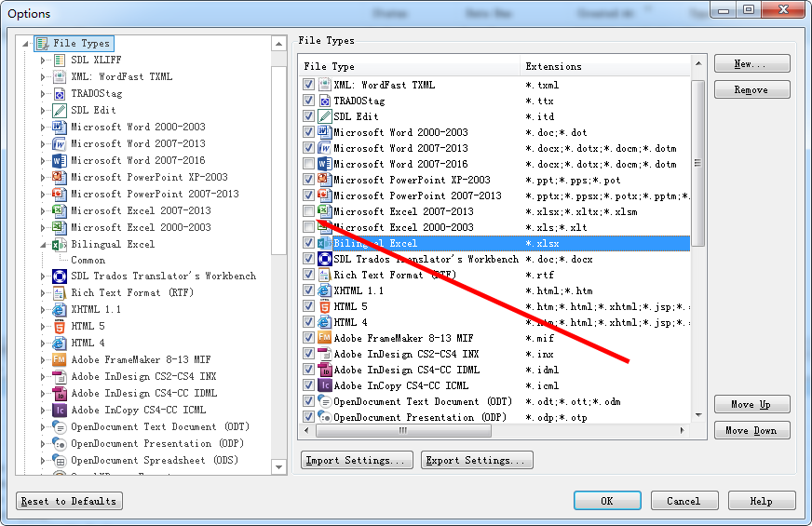
Task: Expand Adobe InDesign CS2-CS4 INX node
Action: 43,377
